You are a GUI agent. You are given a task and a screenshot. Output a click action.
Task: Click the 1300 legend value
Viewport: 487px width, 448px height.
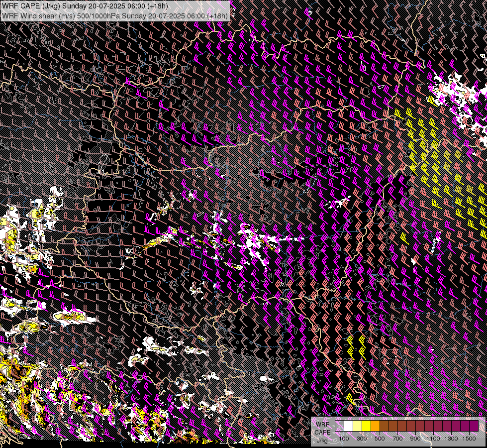pos(451,439)
